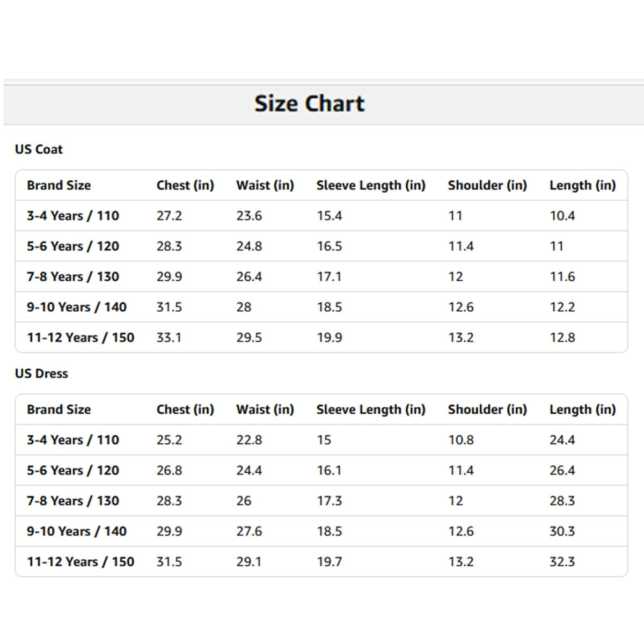Viewport: 644px width, 644px height.
Task: Click Shoulder (in) header in dress table
Action: point(487,409)
